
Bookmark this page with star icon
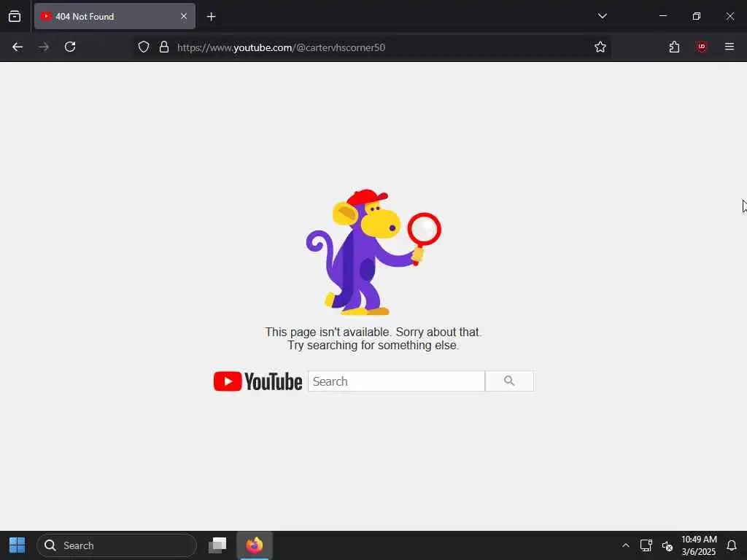pyautogui.click(x=600, y=47)
